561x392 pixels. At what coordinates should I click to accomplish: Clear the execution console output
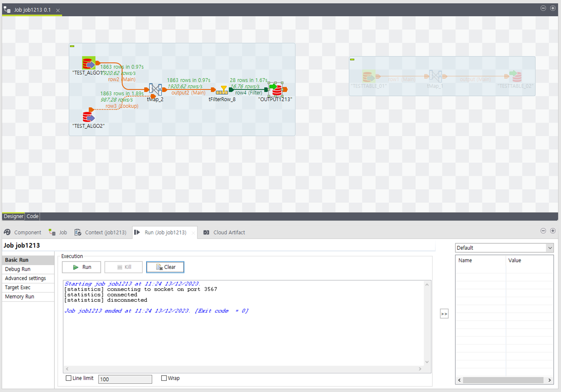click(x=165, y=267)
